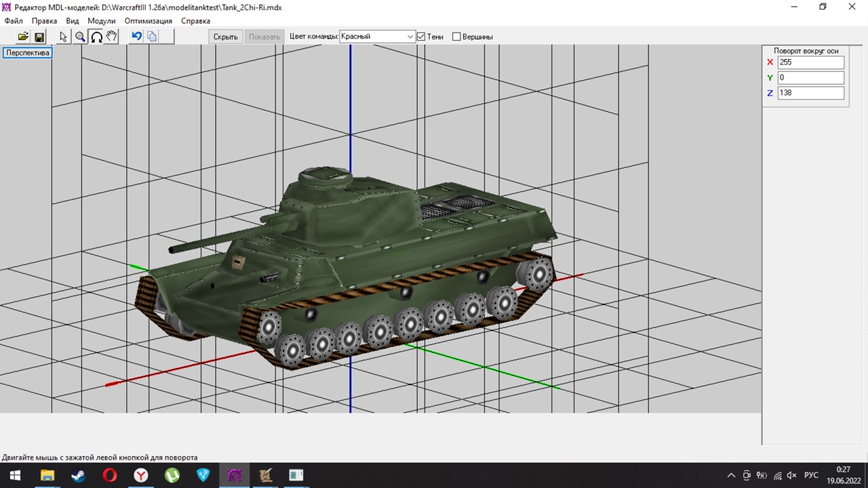Restore down the MDL editor window
This screenshot has height=488, width=868.
click(x=823, y=7)
